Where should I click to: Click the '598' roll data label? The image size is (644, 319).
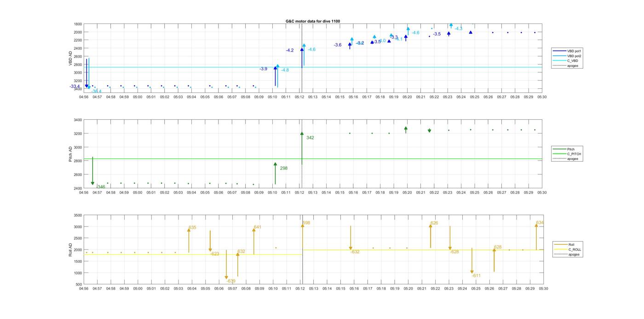pos(306,223)
